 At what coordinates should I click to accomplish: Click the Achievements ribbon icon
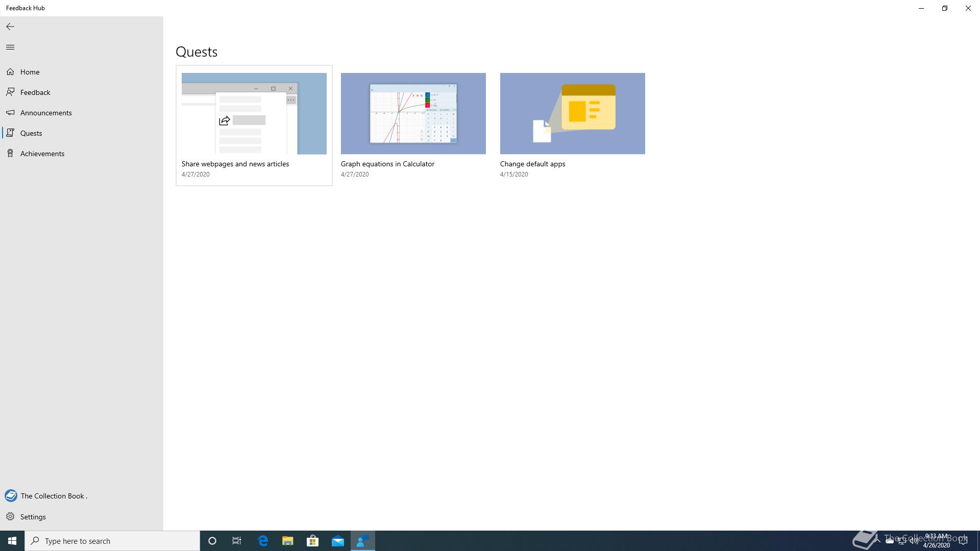point(10,154)
